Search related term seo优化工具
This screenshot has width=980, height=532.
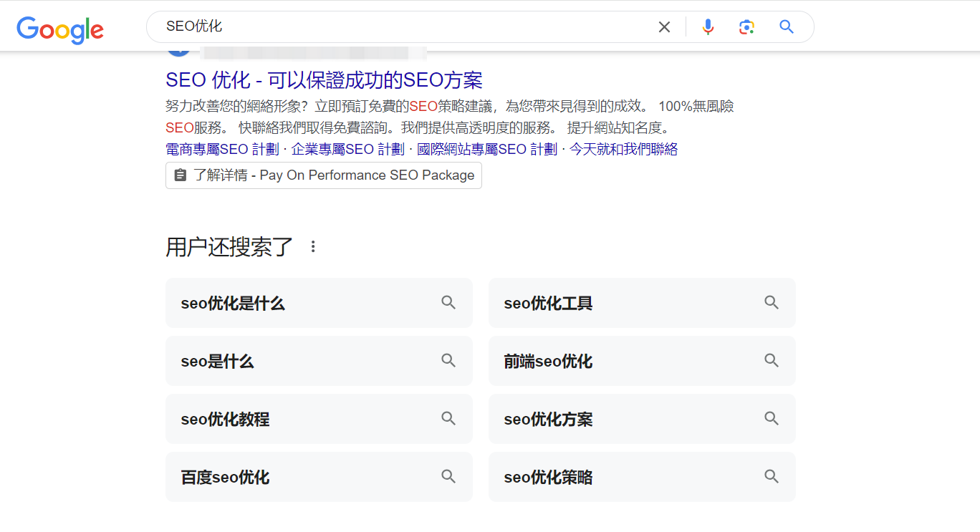642,303
